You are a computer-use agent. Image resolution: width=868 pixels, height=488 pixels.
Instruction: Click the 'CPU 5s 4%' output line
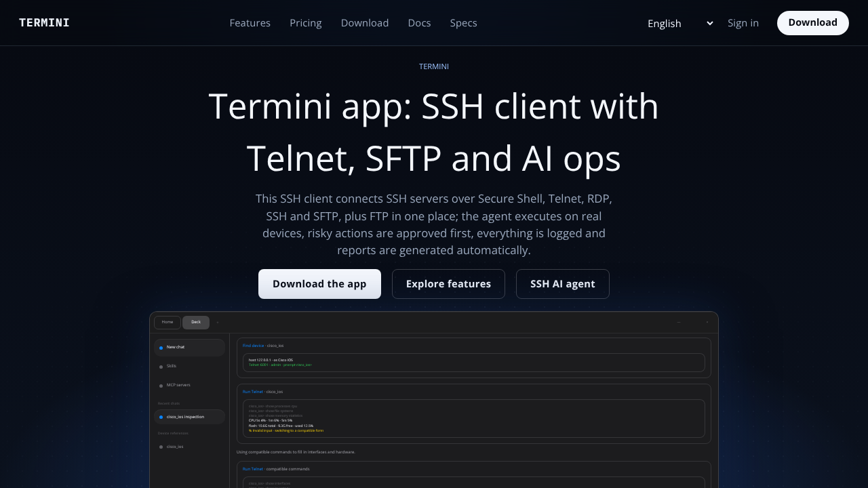coord(271,420)
